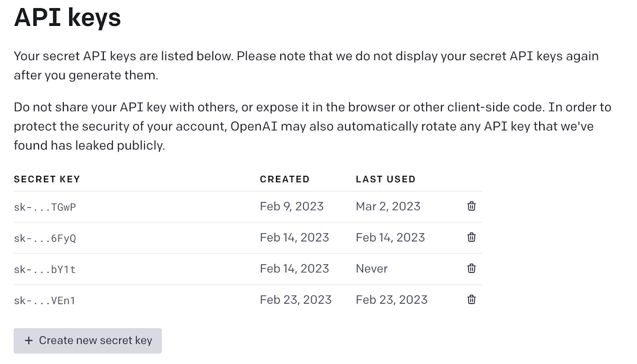
Task: Click the SECRET KEY column header
Action: click(x=47, y=179)
